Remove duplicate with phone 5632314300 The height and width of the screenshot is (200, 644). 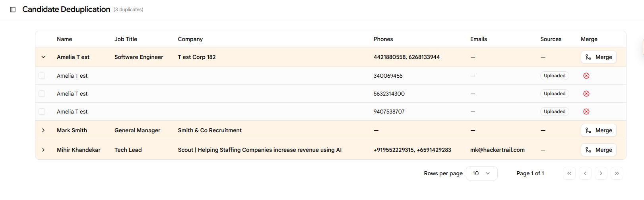click(586, 94)
